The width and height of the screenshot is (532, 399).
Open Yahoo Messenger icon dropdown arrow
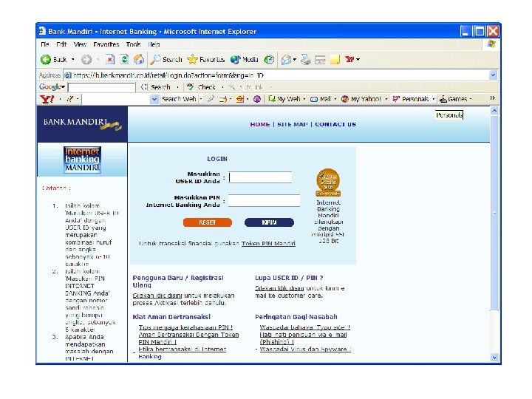pos(358,60)
